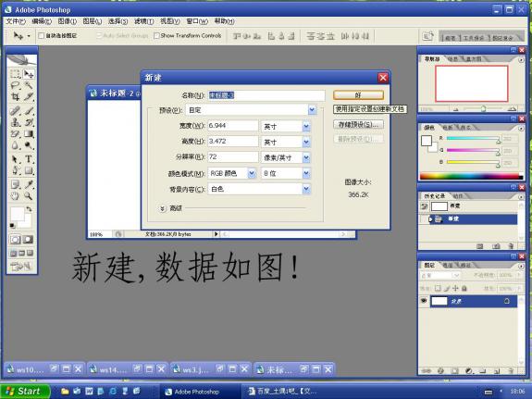Select the Type tool
532x399 pixels.
click(x=29, y=159)
